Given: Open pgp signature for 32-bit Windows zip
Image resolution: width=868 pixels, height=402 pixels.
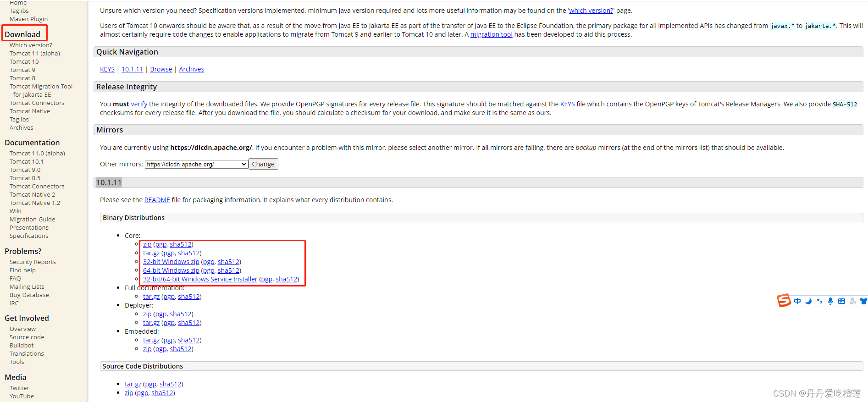Looking at the screenshot, I should [209, 262].
